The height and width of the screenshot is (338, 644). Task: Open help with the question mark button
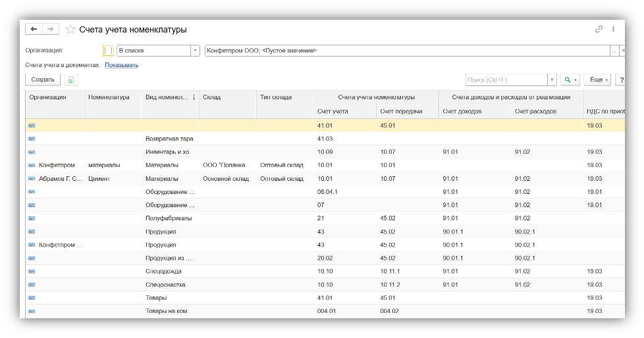620,80
